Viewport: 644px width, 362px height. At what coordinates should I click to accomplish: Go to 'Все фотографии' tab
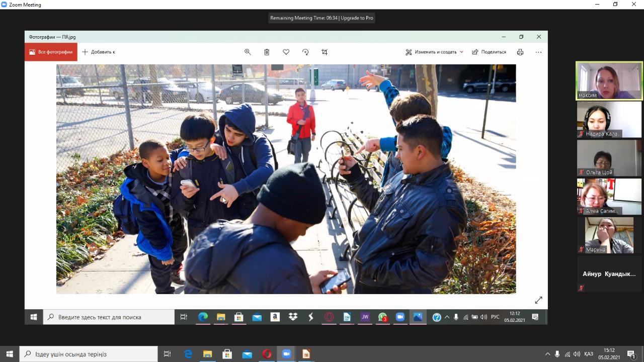point(51,52)
